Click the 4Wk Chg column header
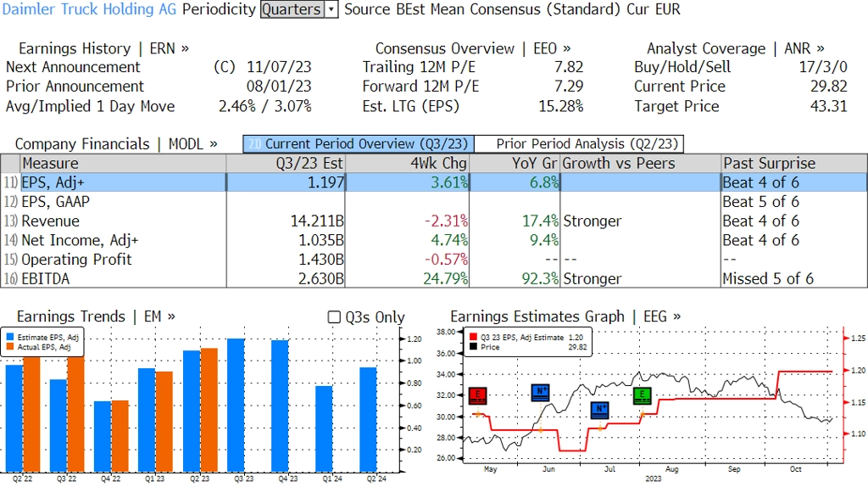The image size is (868, 487). [408, 164]
